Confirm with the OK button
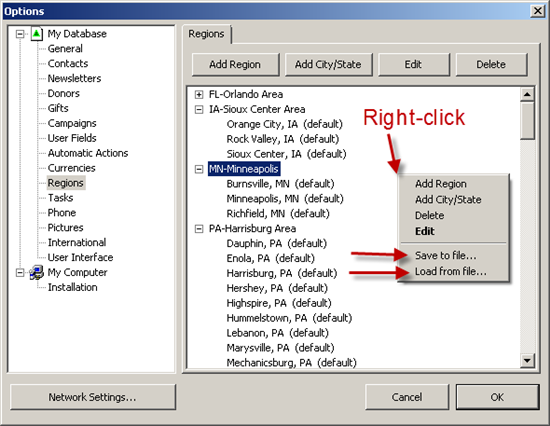Screen dimensions: 550x426 point(497,397)
